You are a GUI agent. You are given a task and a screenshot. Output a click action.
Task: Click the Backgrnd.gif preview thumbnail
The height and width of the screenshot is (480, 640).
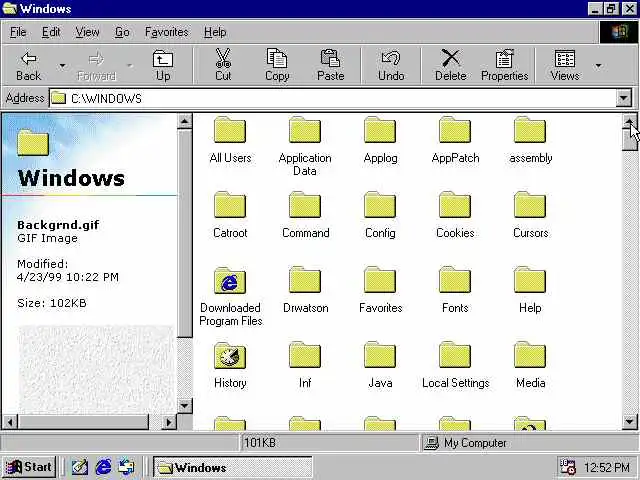pos(96,369)
